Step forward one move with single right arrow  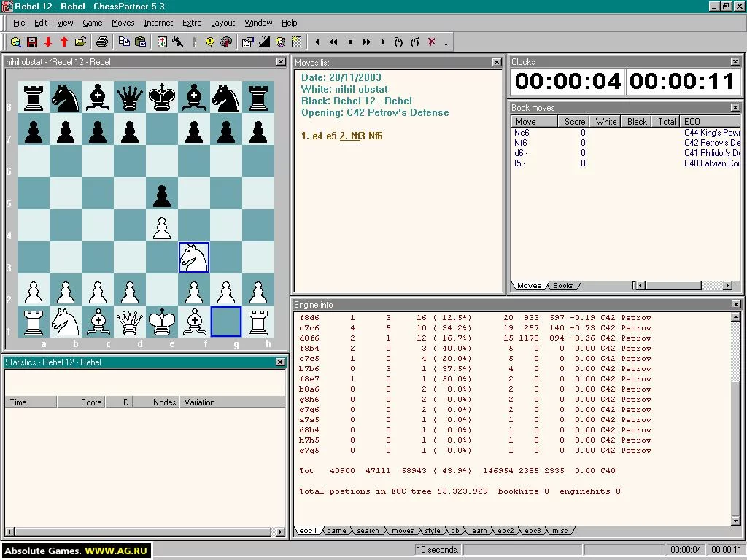pos(382,42)
